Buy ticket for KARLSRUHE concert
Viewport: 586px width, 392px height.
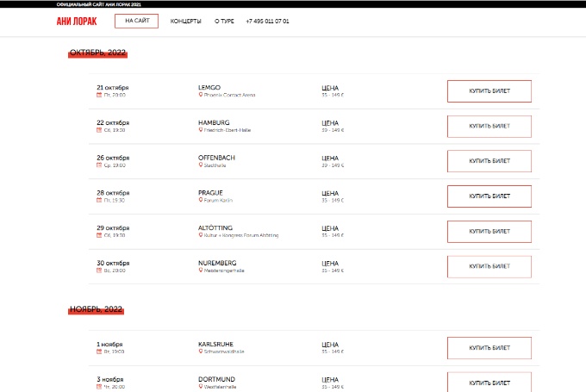point(489,348)
